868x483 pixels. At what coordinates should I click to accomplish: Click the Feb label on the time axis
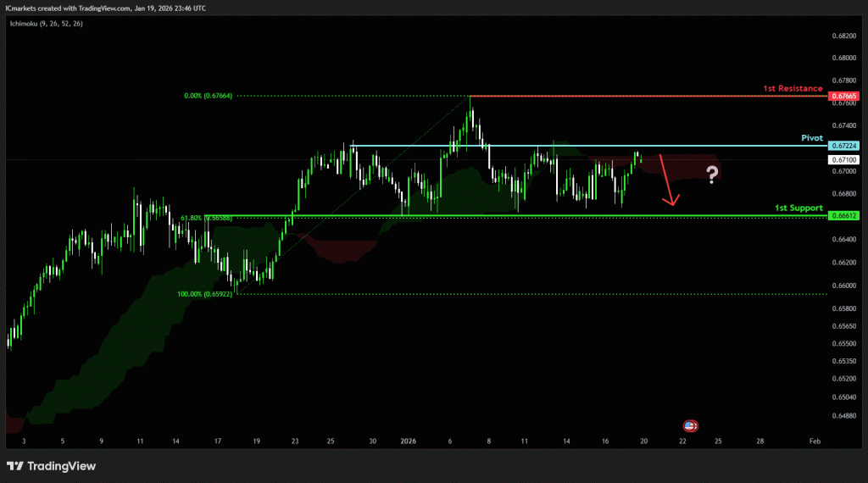click(x=815, y=441)
